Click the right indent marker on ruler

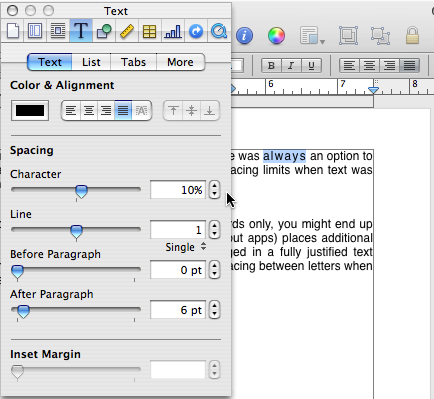[374, 90]
